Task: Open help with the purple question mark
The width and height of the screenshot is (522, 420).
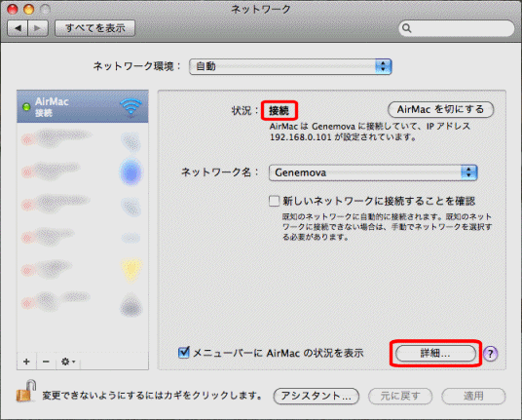Action: pos(491,354)
